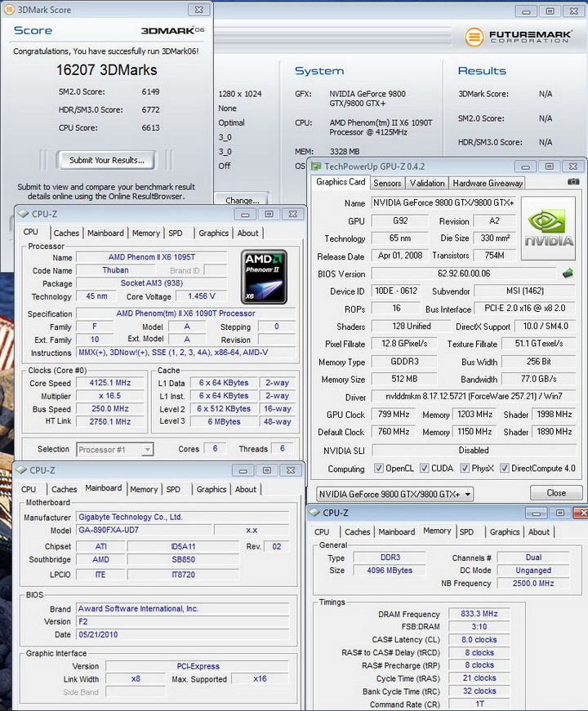This screenshot has height=711, width=588.
Task: Open Graphics tab in Mainboard CPU-Z window
Action: 211,489
